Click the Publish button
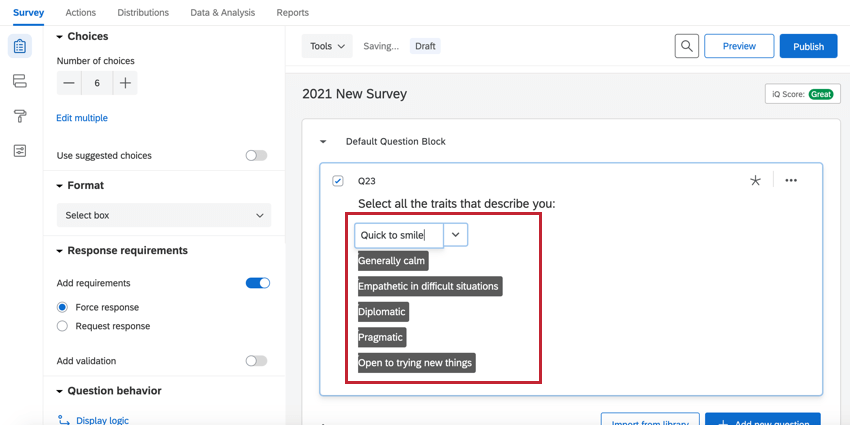Image resolution: width=850 pixels, height=425 pixels. [x=808, y=46]
